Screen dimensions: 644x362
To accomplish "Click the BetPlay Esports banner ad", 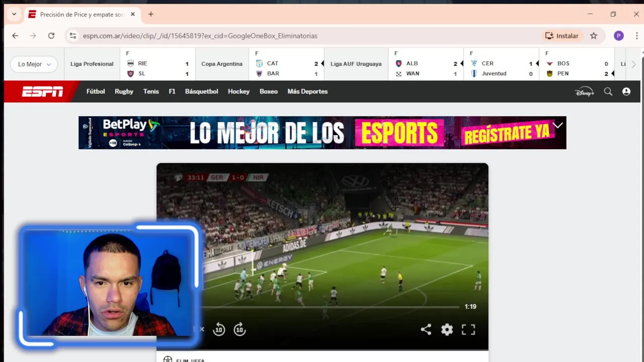I will (x=322, y=133).
